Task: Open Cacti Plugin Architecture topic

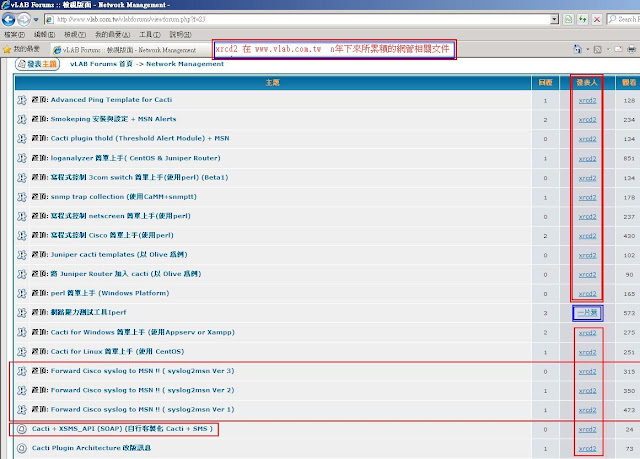Action: click(91, 448)
